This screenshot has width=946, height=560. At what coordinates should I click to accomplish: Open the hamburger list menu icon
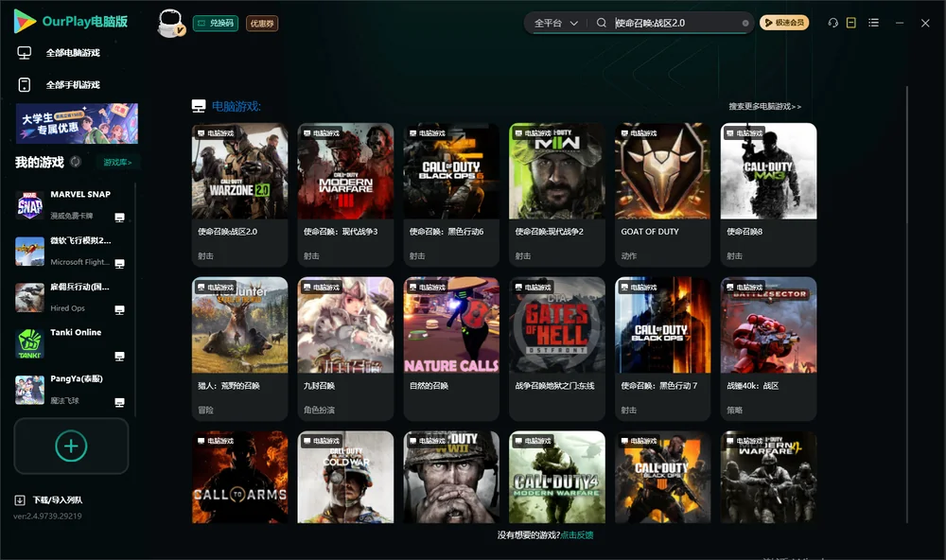pos(873,23)
